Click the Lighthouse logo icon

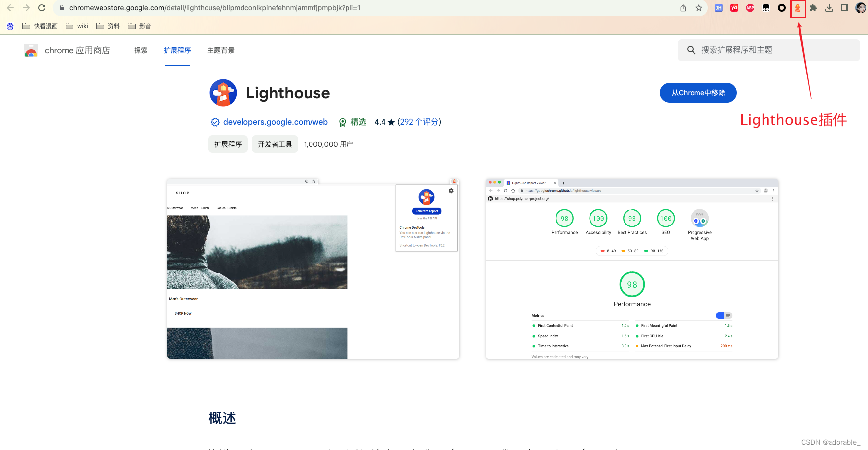tap(223, 93)
